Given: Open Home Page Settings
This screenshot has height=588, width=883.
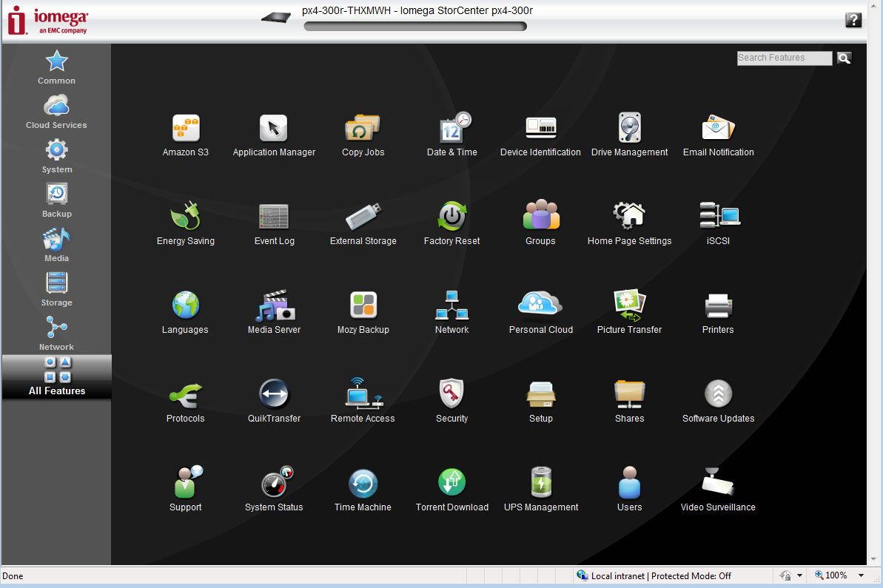Looking at the screenshot, I should click(x=629, y=224).
